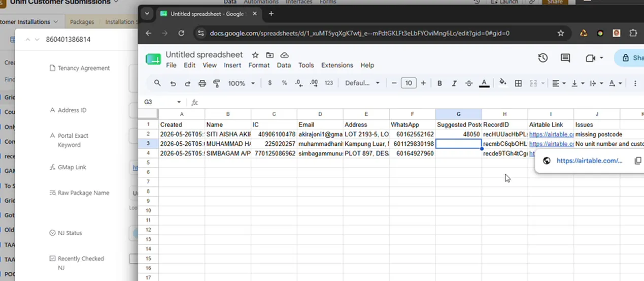This screenshot has width=644, height=281.
Task: Open the Insert menu
Action: tap(232, 65)
